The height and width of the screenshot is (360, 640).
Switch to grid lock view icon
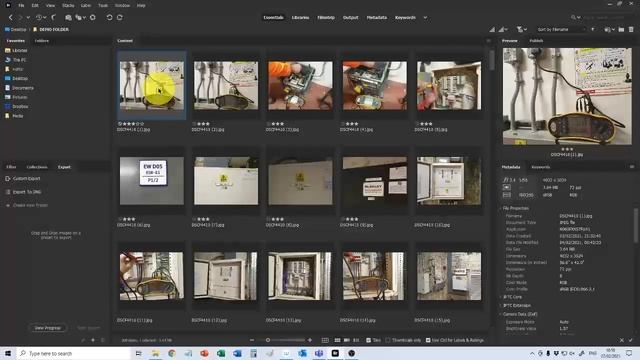[x=325, y=340]
